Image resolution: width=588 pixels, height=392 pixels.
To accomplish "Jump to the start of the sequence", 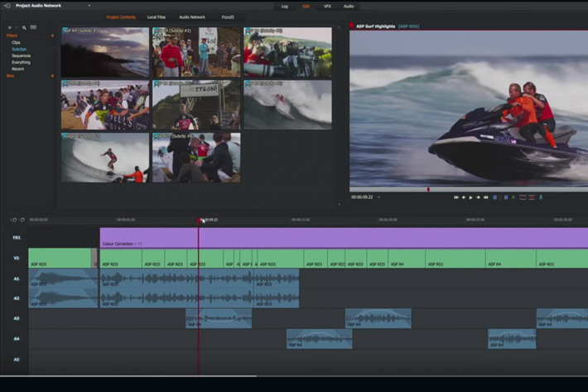I will [x=455, y=197].
